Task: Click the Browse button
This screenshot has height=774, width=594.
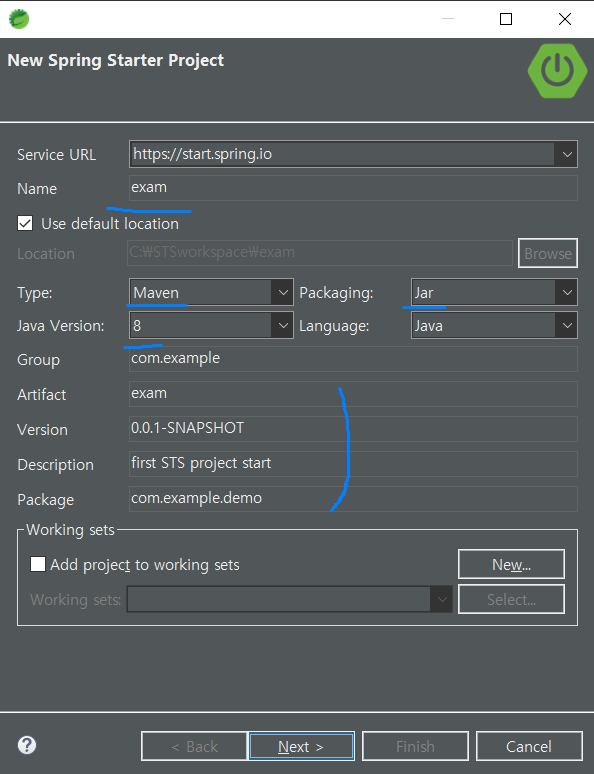Action: 548,253
